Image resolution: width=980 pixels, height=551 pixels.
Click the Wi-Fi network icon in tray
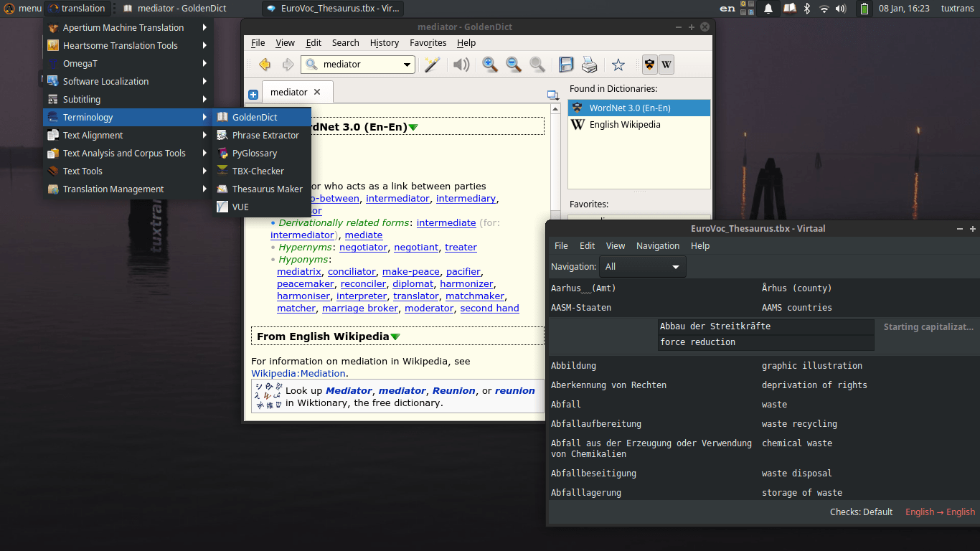(824, 9)
